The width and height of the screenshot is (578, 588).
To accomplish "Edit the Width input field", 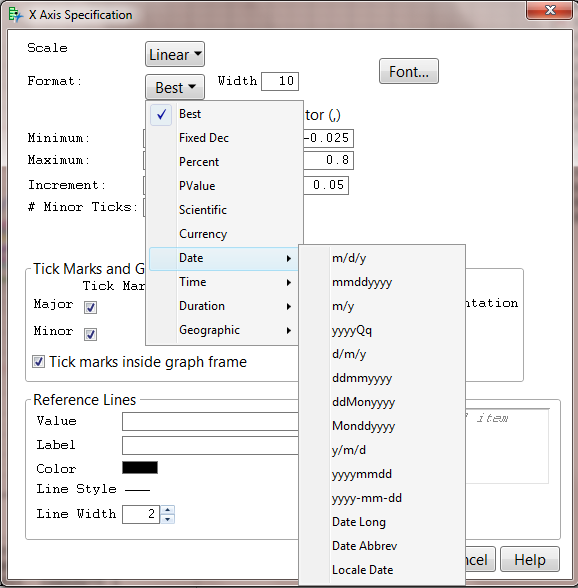I will click(x=280, y=81).
